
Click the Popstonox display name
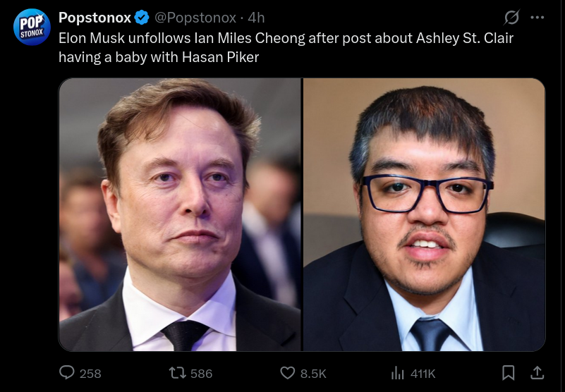point(95,18)
